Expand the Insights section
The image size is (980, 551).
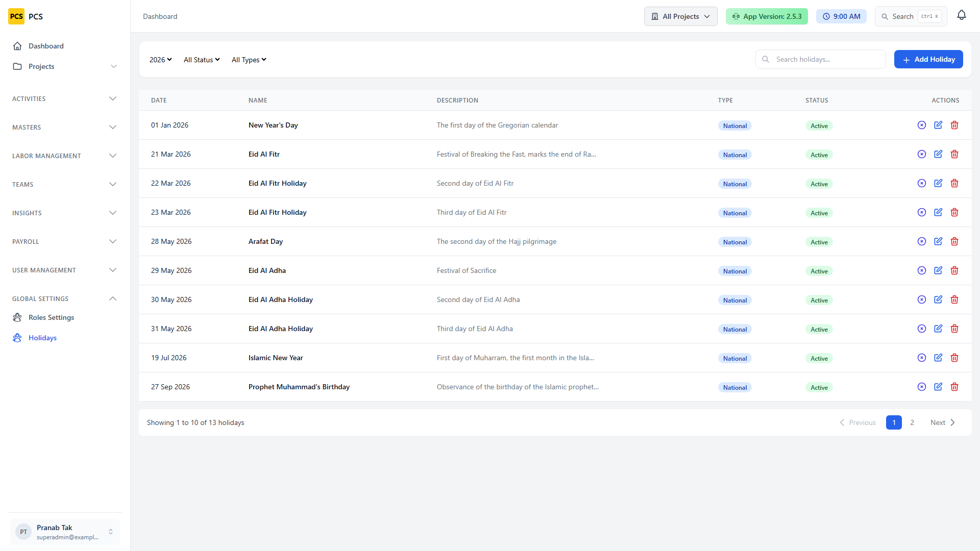tap(65, 213)
